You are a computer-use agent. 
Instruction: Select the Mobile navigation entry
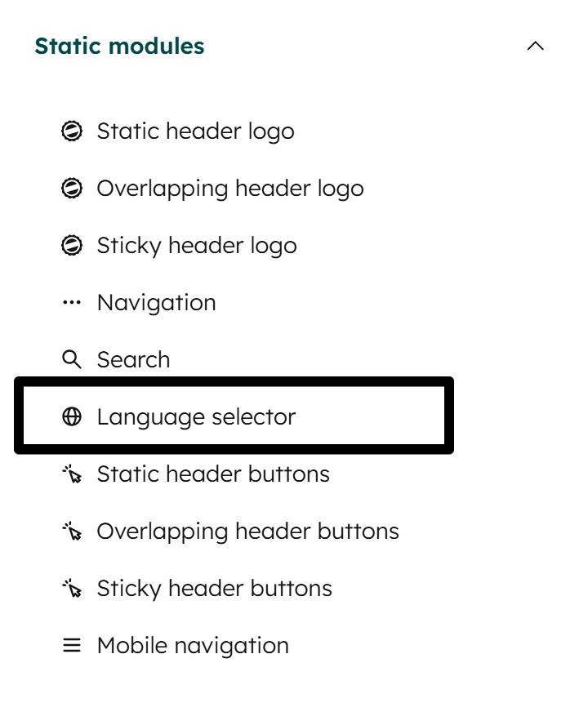(193, 645)
